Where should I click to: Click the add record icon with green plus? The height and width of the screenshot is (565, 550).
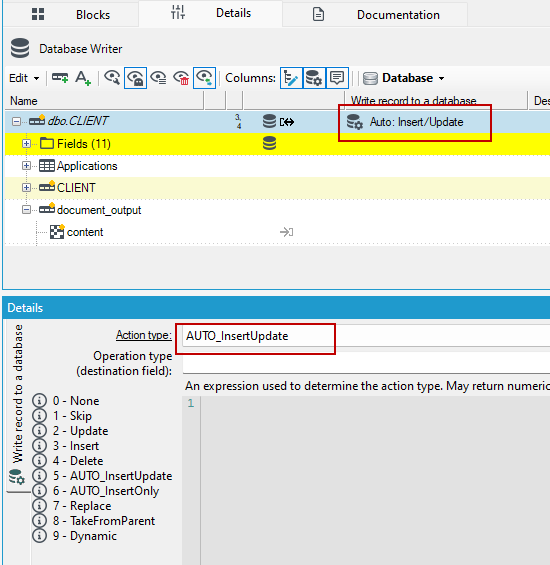[x=60, y=78]
